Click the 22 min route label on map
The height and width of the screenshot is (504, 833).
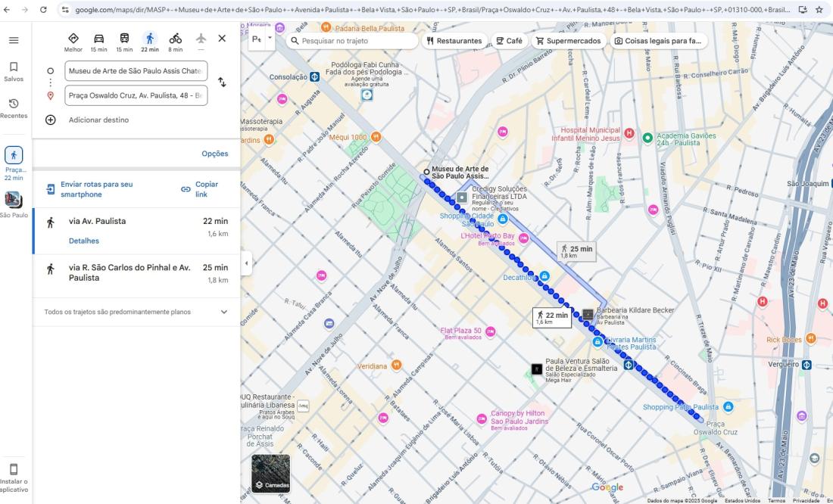click(x=552, y=318)
